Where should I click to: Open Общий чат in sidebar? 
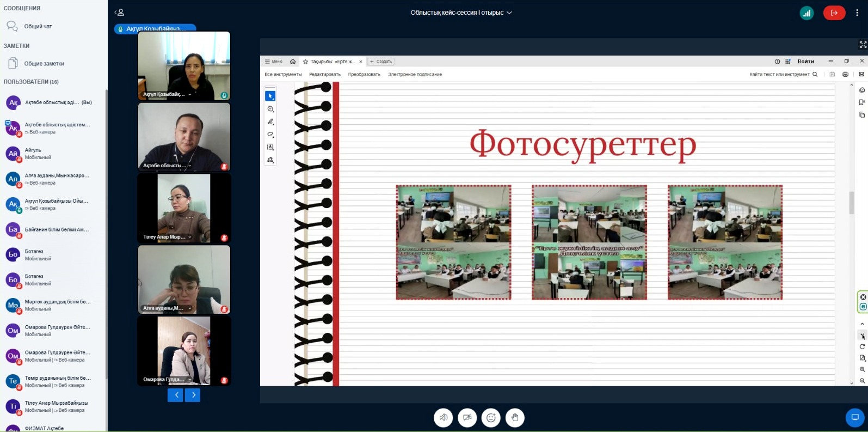click(x=38, y=26)
